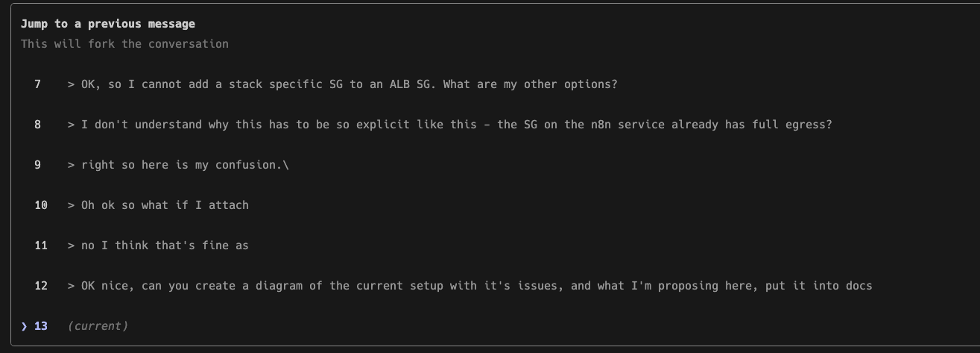Click the row number 7
This screenshot has width=980, height=353.
(x=38, y=84)
